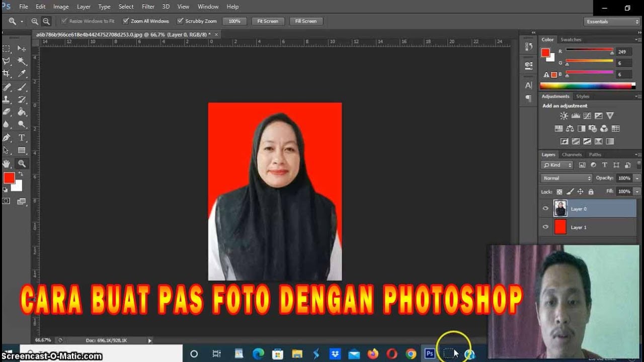The image size is (644, 362).
Task: Select the Magic Wand tool
Action: 22,61
